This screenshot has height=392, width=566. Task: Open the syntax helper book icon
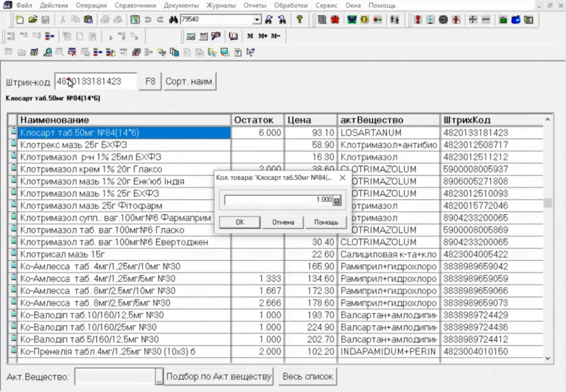click(x=233, y=36)
